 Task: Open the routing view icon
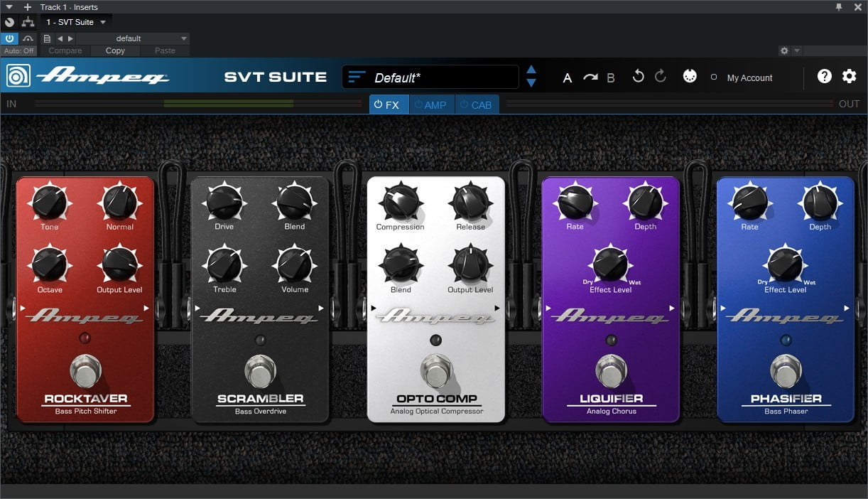pos(28,23)
